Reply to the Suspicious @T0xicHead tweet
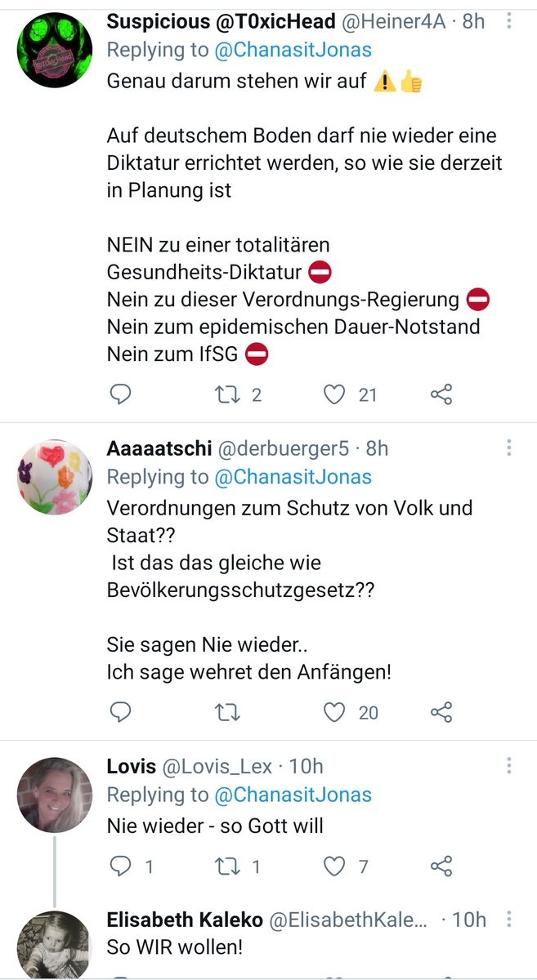This screenshot has height=980, width=537. click(x=120, y=395)
